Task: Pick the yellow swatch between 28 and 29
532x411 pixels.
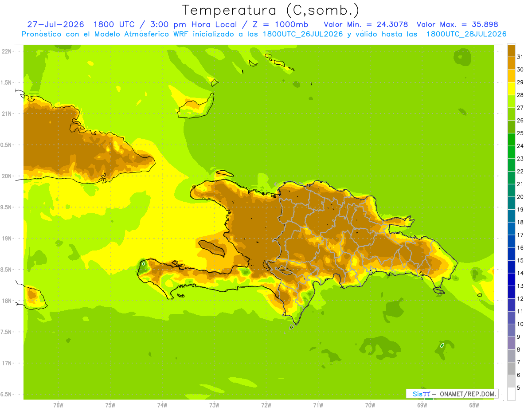Action: pyautogui.click(x=511, y=89)
